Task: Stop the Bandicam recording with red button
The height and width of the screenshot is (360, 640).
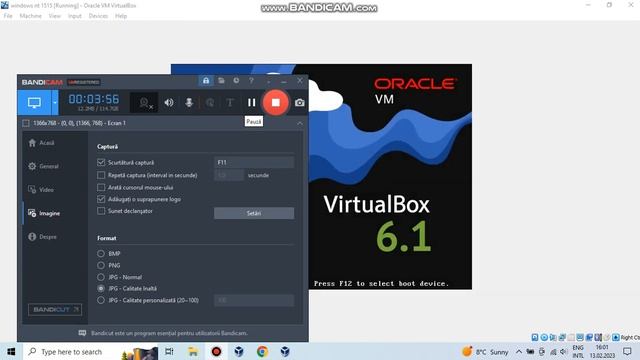Action: 276,102
